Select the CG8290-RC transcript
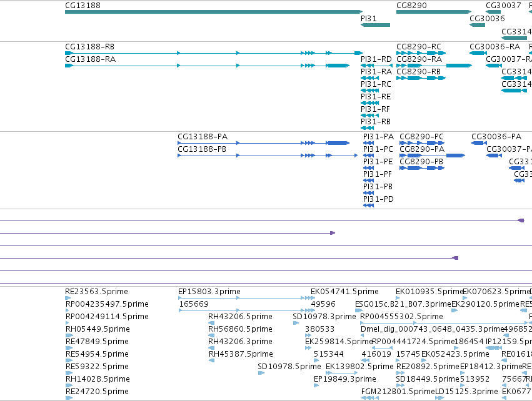 [x=421, y=53]
